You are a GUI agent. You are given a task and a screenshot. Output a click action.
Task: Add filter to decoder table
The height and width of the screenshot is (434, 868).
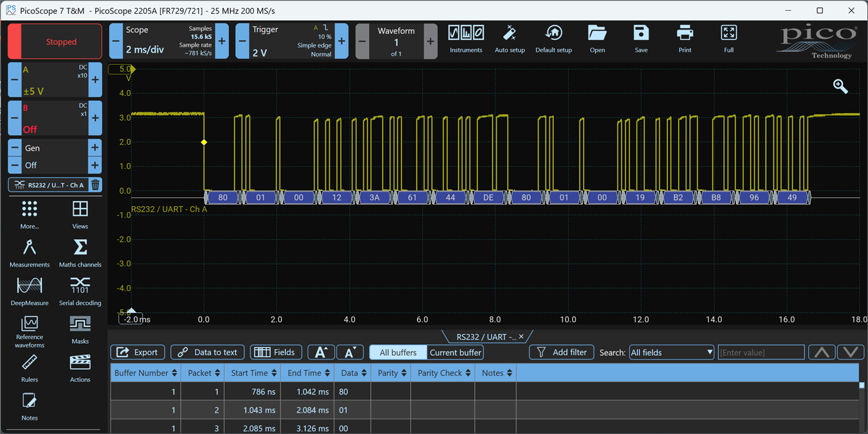tap(561, 352)
